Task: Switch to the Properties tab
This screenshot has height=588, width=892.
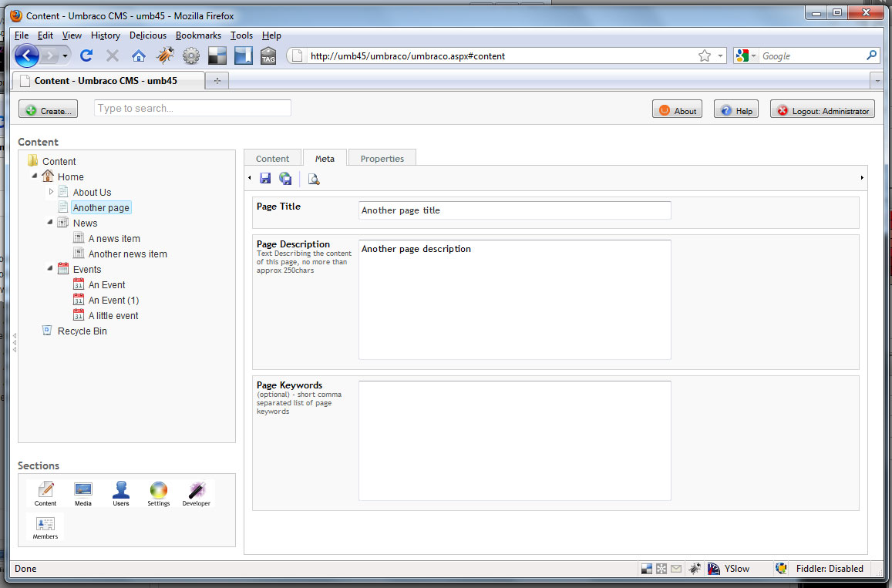Action: (x=382, y=158)
